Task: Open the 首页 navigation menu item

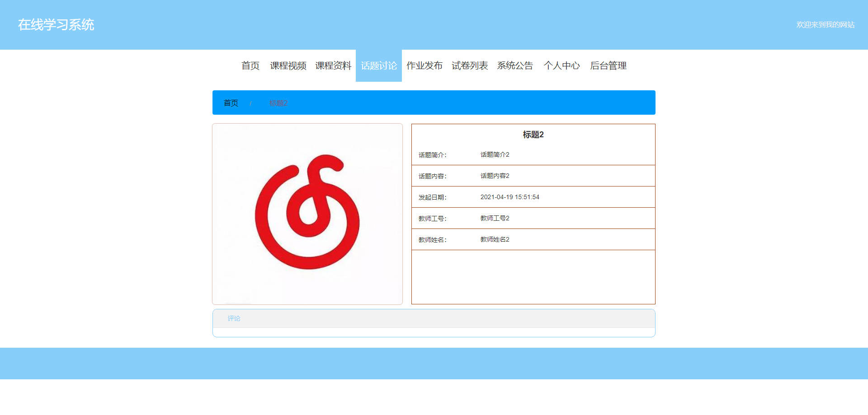Action: pos(250,65)
